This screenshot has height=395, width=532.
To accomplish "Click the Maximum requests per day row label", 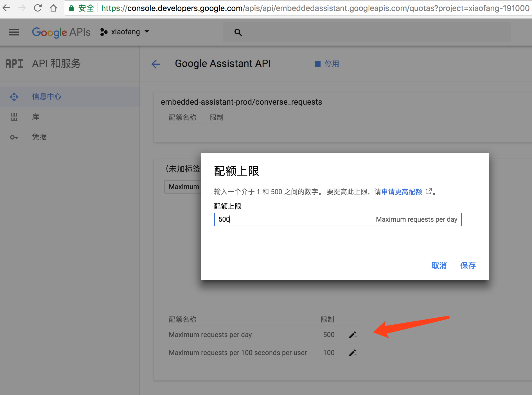I will [210, 335].
